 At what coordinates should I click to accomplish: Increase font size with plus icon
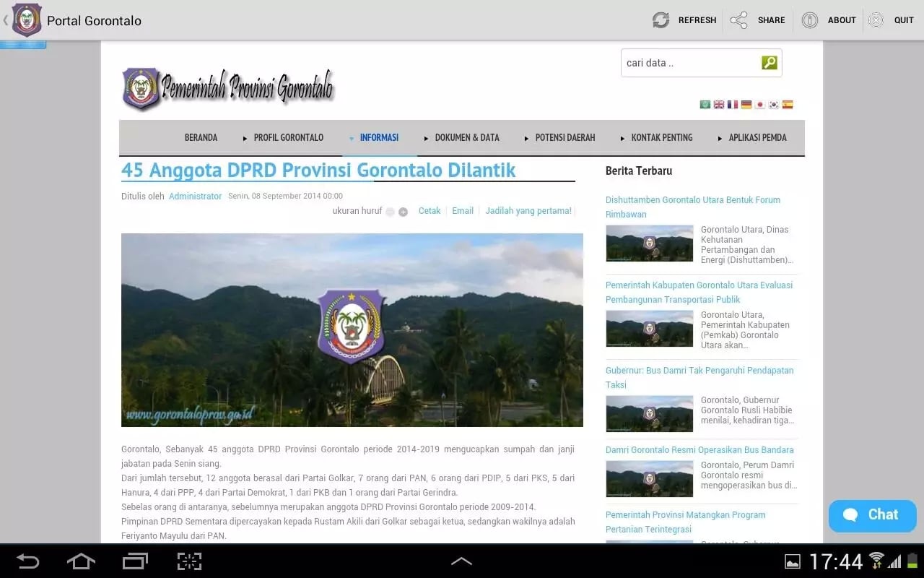click(403, 212)
